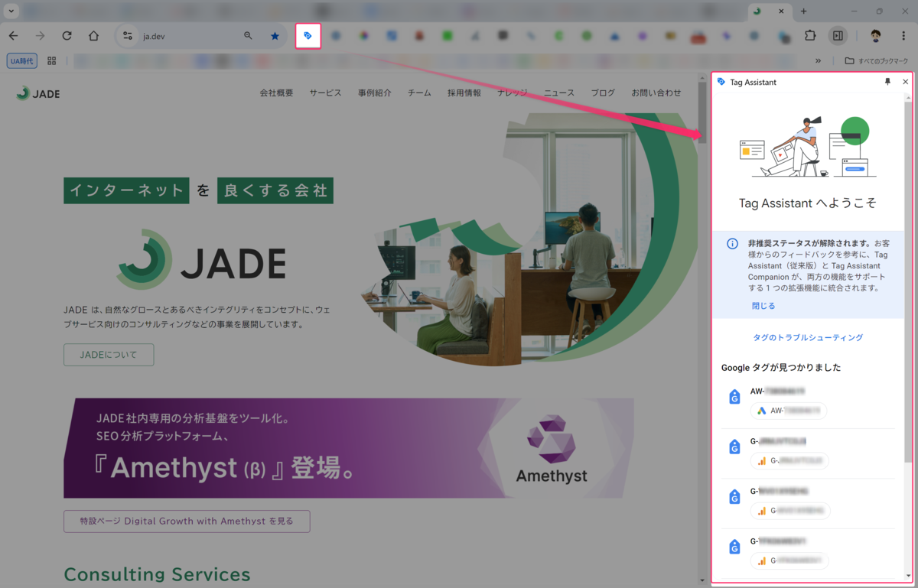The width and height of the screenshot is (918, 588).
Task: Click the zoom magnifier icon in address bar
Action: point(248,36)
